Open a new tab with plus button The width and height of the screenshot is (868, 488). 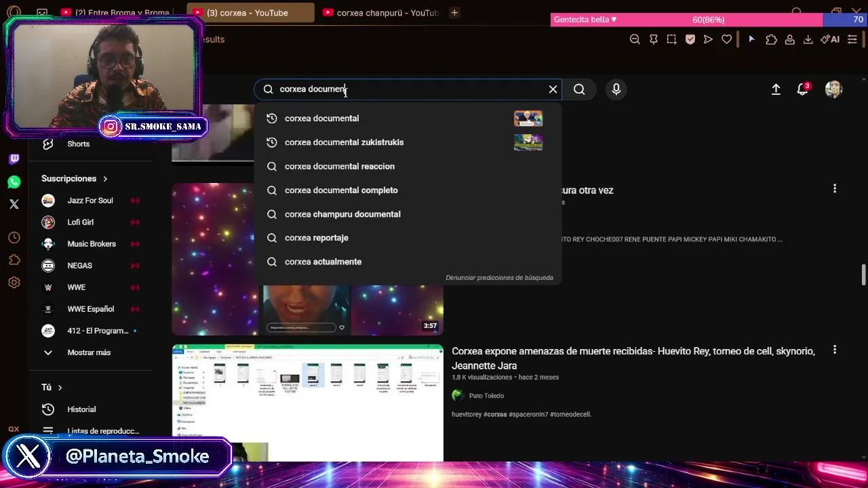[454, 13]
